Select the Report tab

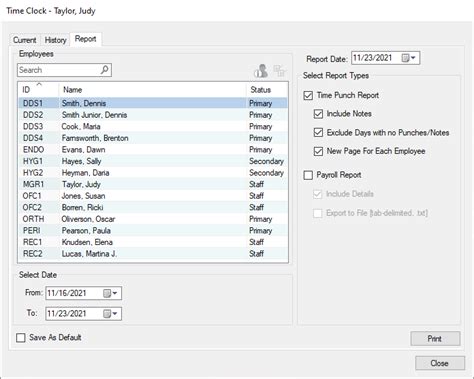coord(86,39)
